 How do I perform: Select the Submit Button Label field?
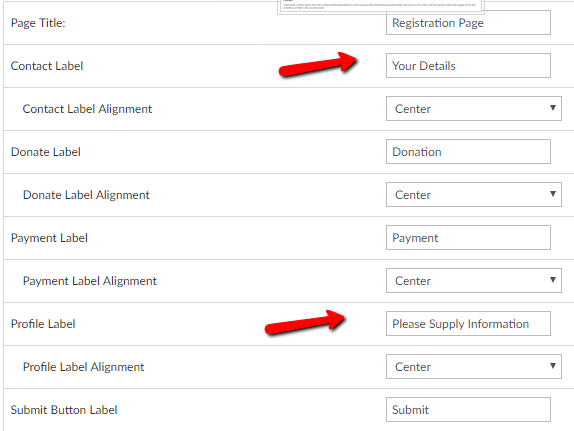tap(468, 409)
